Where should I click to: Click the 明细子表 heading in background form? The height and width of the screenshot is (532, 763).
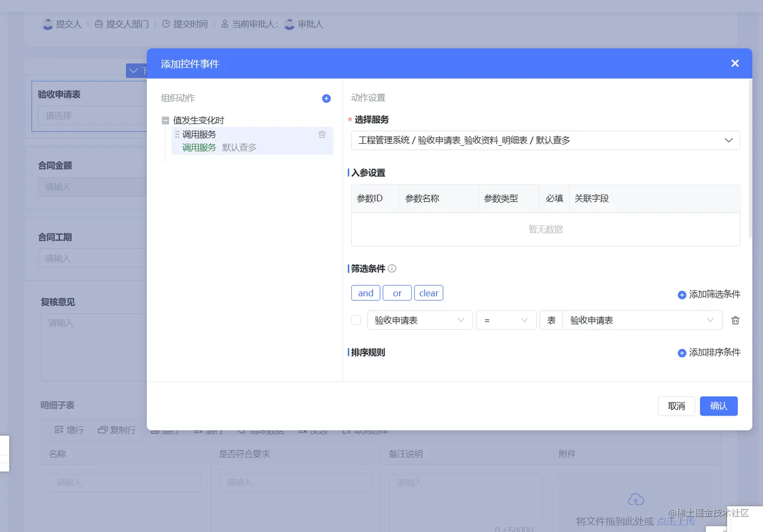click(x=58, y=405)
